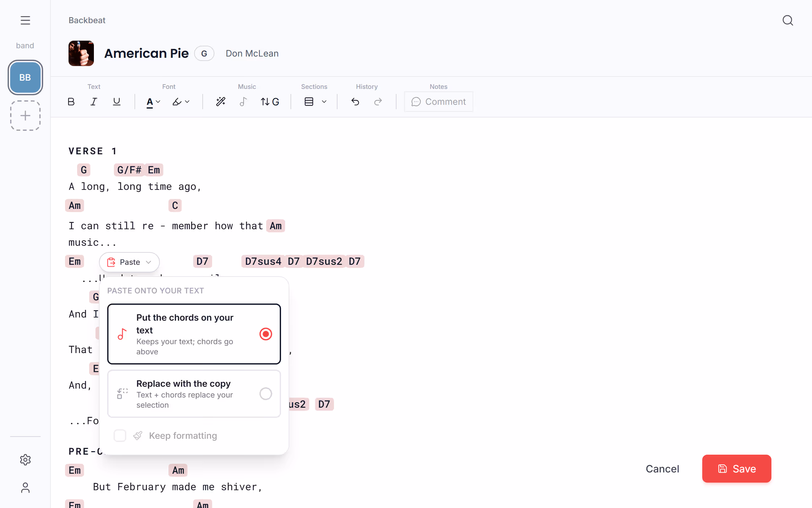This screenshot has height=508, width=812.
Task: Click lyric 'But February made me shiver,'
Action: point(178,487)
